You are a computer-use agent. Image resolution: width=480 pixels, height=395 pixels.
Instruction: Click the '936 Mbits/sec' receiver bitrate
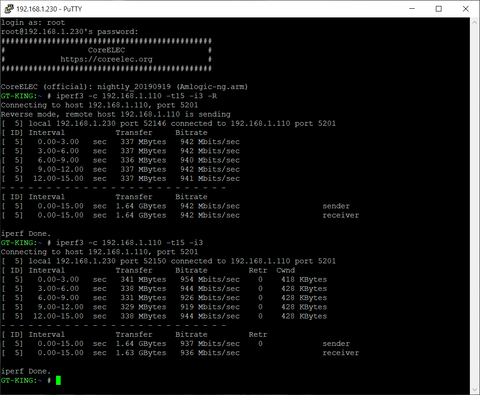210,353
